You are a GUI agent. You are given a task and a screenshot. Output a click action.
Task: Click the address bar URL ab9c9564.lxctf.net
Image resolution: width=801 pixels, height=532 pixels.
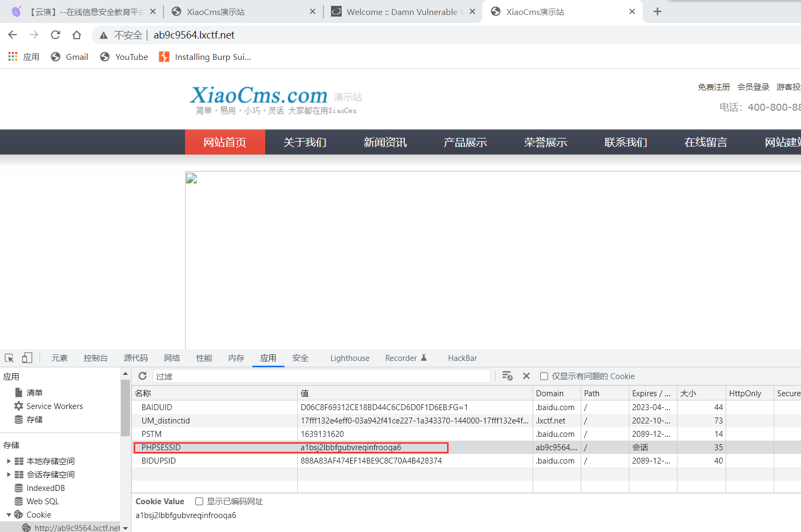pos(194,35)
